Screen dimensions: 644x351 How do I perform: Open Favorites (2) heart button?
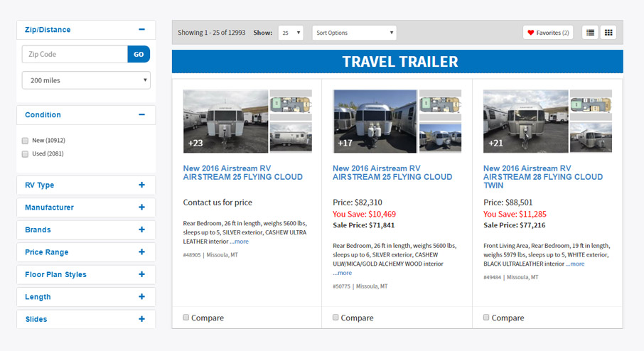[548, 33]
